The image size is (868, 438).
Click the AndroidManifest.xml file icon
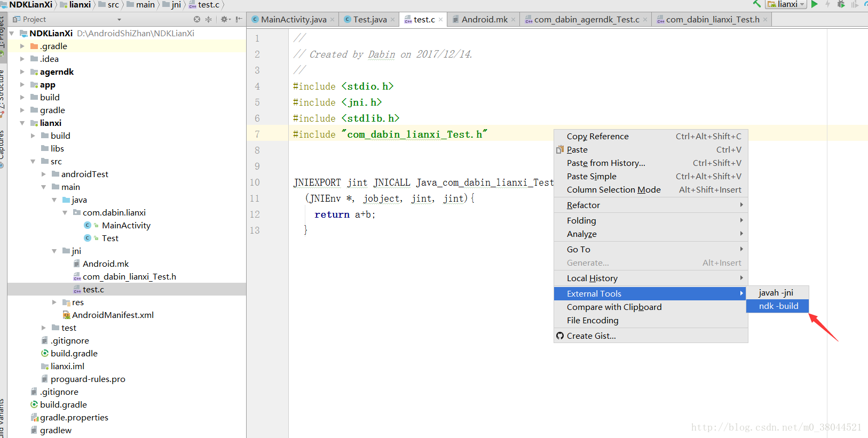pos(67,315)
